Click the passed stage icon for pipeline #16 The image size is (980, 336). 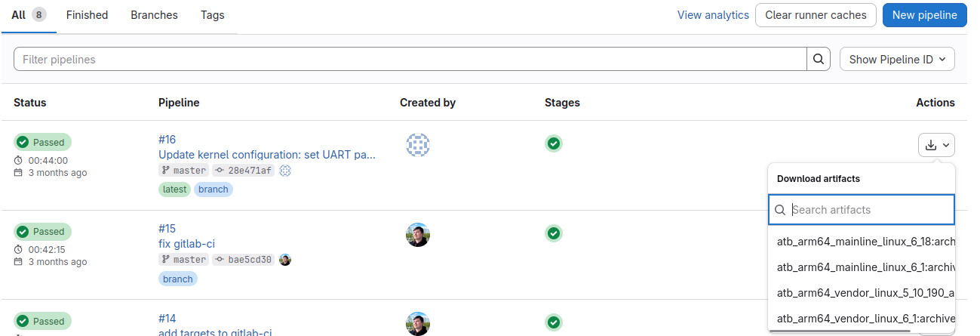click(554, 143)
